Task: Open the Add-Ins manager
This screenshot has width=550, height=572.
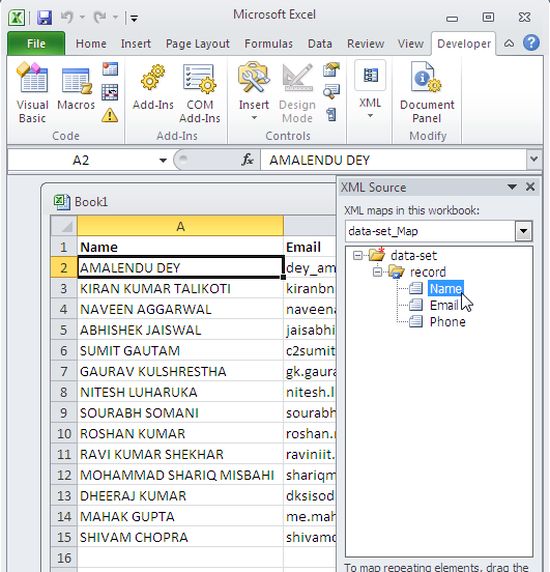Action: tap(153, 88)
